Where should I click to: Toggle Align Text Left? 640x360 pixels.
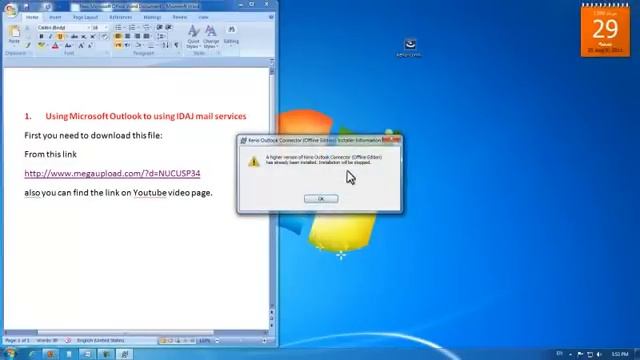pos(118,36)
